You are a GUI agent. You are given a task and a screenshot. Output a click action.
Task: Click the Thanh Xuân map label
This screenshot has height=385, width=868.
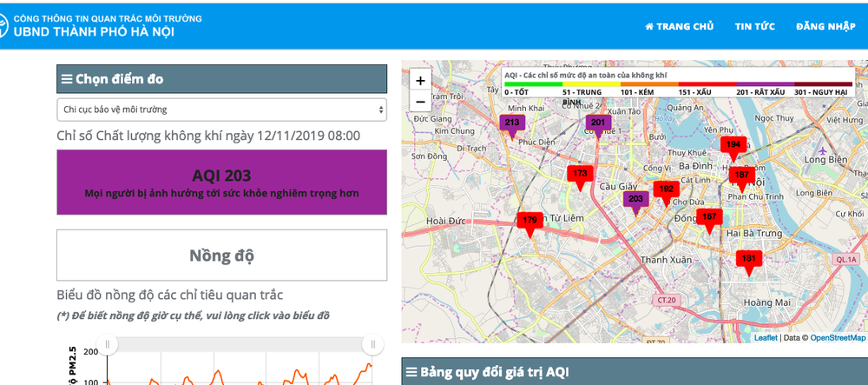point(667,260)
